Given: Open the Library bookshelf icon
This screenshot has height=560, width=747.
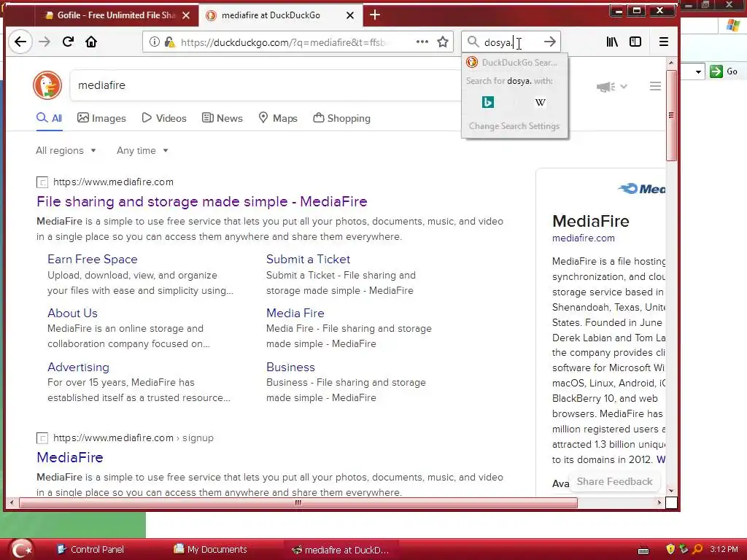Looking at the screenshot, I should pos(612,42).
